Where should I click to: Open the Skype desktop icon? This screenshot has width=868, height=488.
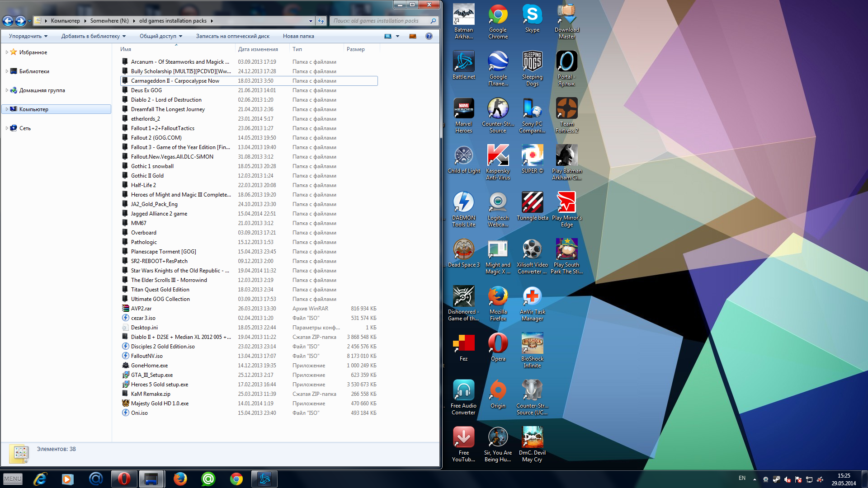click(x=532, y=18)
